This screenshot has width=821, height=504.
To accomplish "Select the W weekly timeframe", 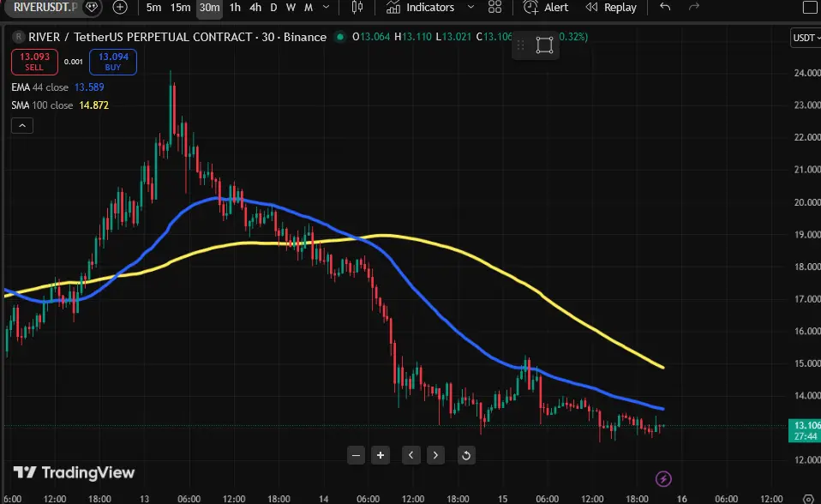I will click(291, 8).
